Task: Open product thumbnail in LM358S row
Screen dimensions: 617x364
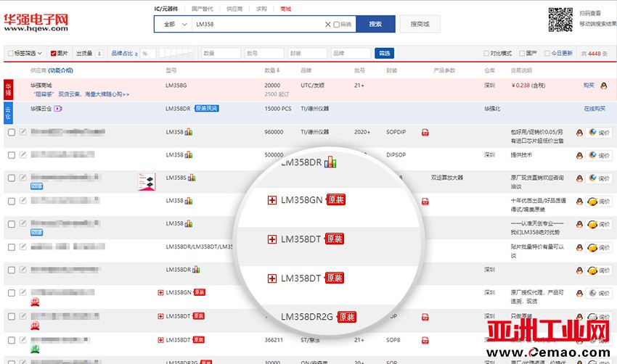Action: [x=147, y=181]
